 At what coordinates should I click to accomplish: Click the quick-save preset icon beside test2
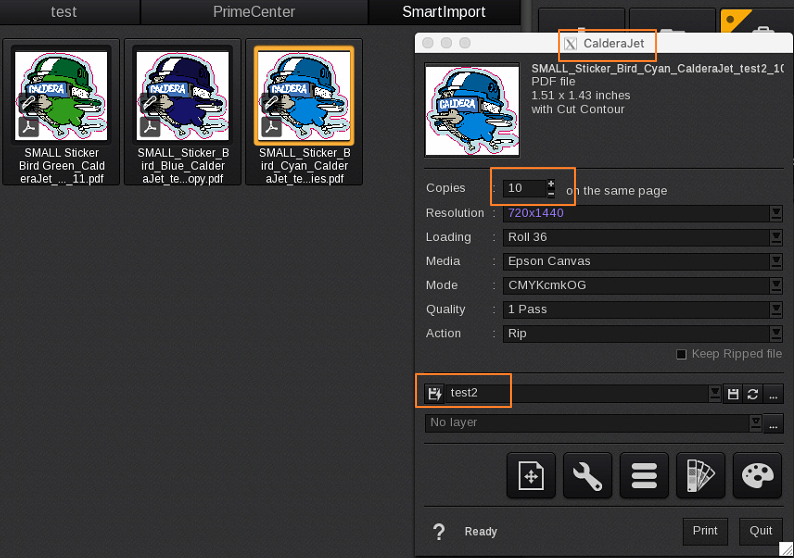pyautogui.click(x=435, y=393)
